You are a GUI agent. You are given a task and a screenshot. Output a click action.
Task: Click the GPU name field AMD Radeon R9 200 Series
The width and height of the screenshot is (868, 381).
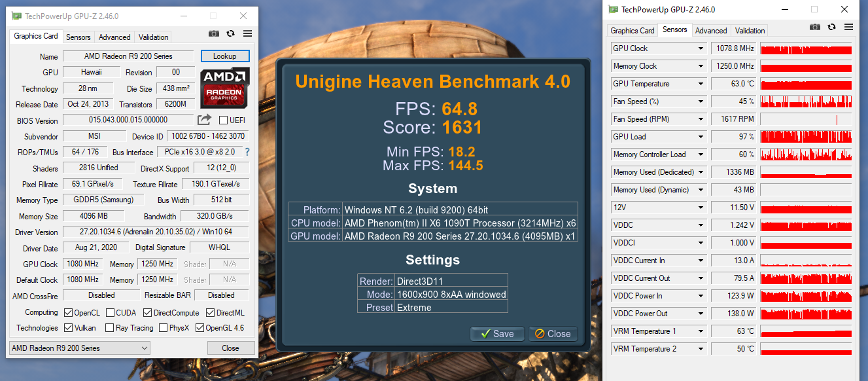pyautogui.click(x=128, y=56)
